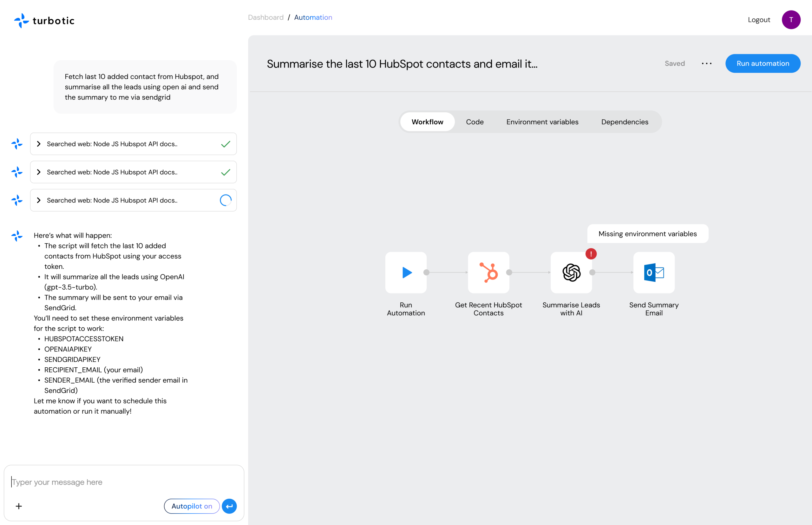Click the 'Send Summary Email' label
The height and width of the screenshot is (525, 812).
[x=653, y=309]
